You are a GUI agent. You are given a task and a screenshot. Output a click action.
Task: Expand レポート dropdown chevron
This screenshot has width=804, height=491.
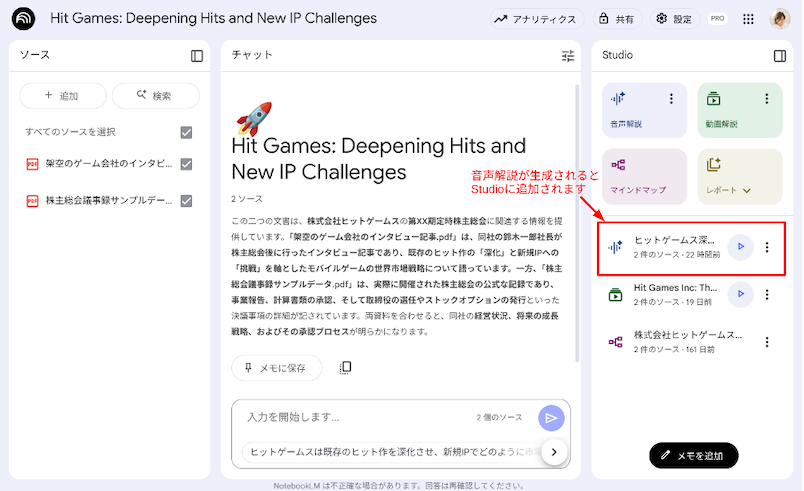(747, 191)
